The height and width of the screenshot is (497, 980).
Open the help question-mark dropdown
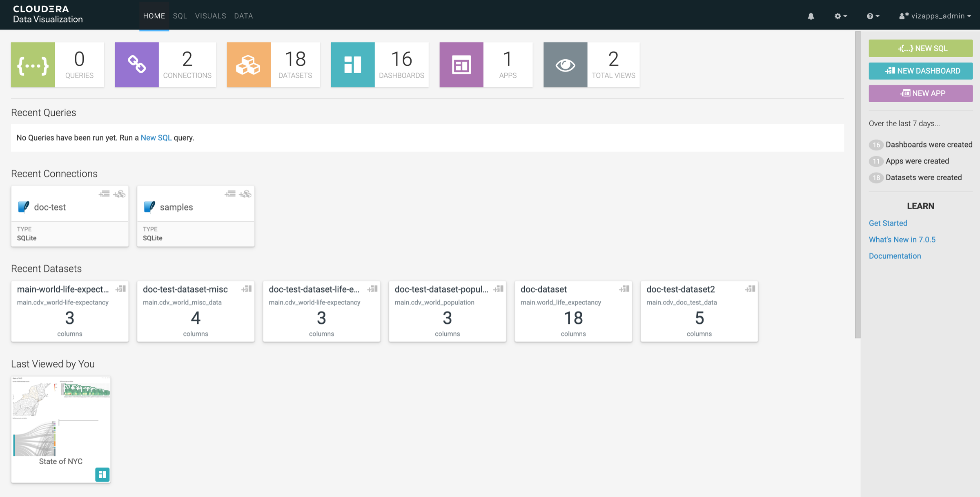(873, 16)
